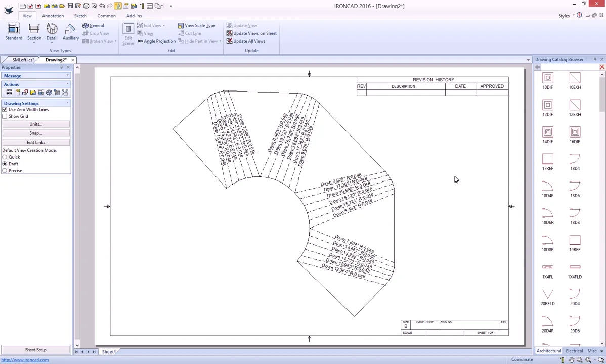Viewport: 606px width, 364px height.
Task: Click Update All Views
Action: [246, 41]
